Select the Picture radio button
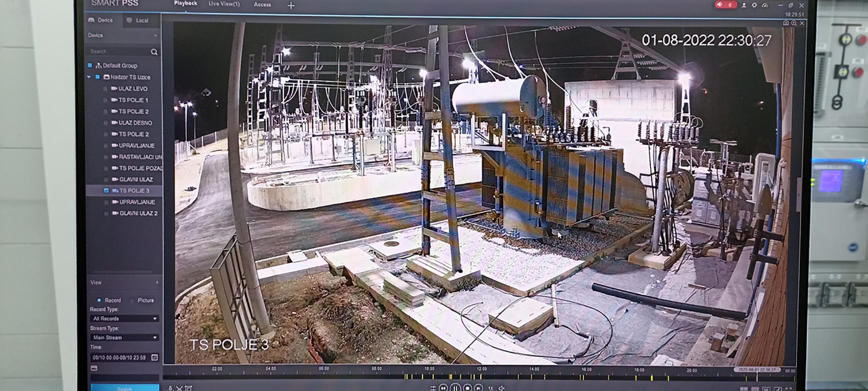The height and width of the screenshot is (391, 868). click(x=132, y=300)
